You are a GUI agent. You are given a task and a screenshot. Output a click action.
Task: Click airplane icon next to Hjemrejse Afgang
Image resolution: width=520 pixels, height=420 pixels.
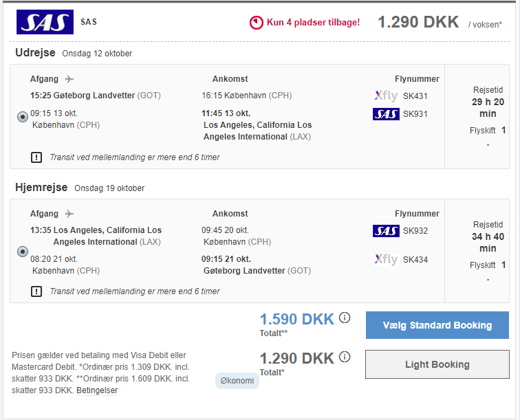[69, 214]
